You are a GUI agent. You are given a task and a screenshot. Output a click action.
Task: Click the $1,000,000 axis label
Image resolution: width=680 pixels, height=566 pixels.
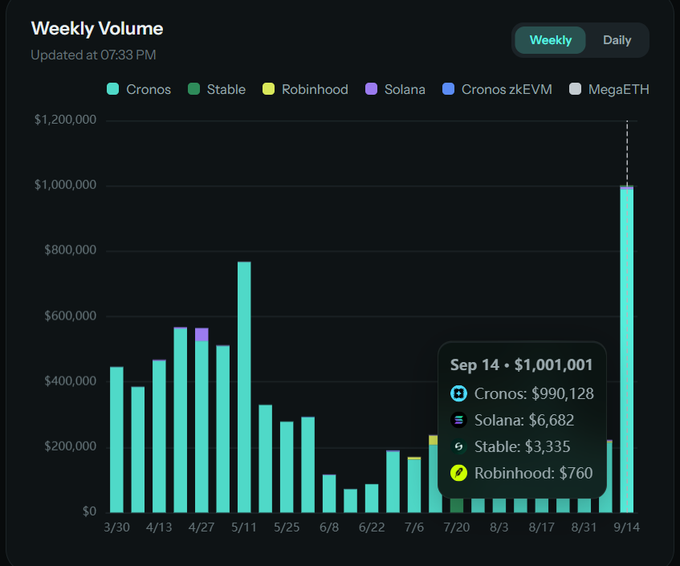click(65, 185)
